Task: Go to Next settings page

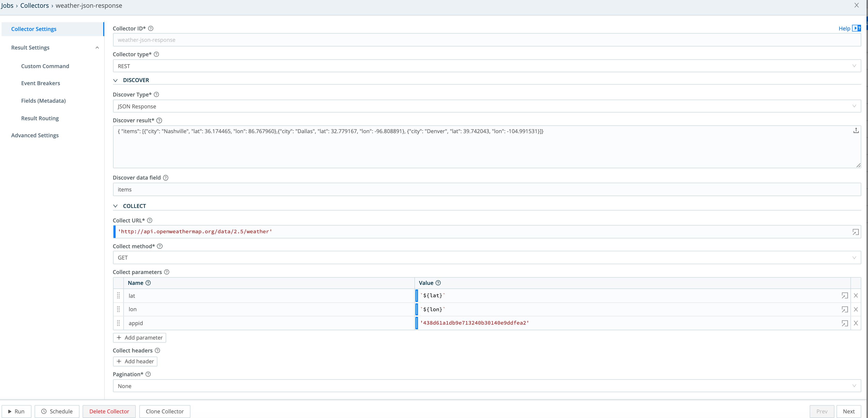Action: 848,411
